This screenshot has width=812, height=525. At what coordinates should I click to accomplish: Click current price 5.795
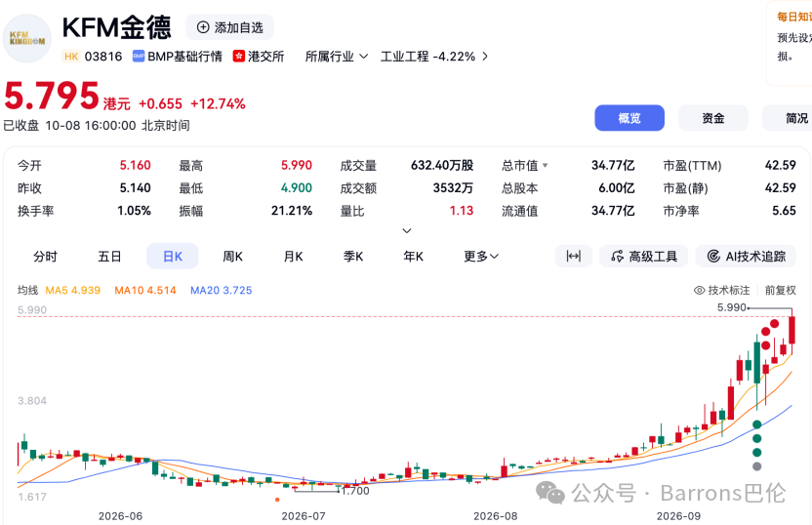[x=52, y=97]
